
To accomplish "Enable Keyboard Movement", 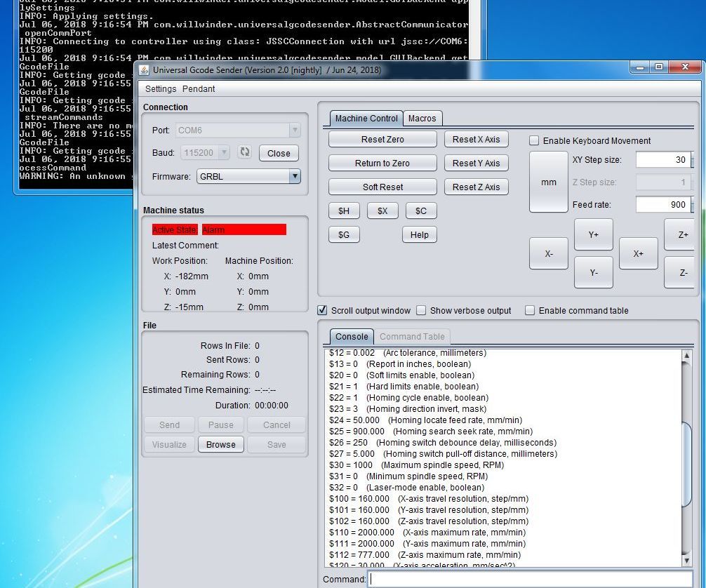I will [x=534, y=140].
